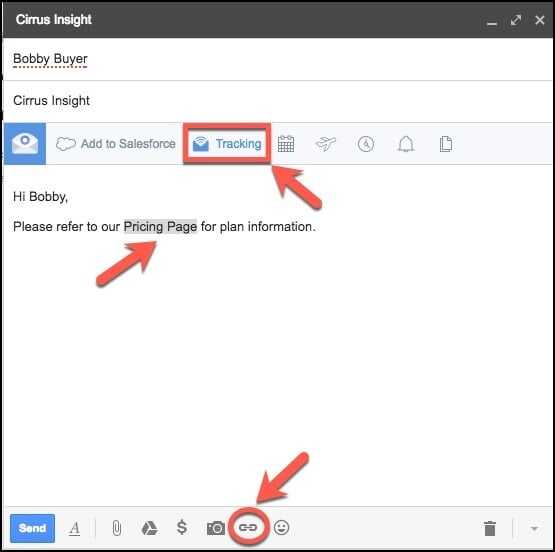Close the compose window
555x552 pixels.
[540, 20]
